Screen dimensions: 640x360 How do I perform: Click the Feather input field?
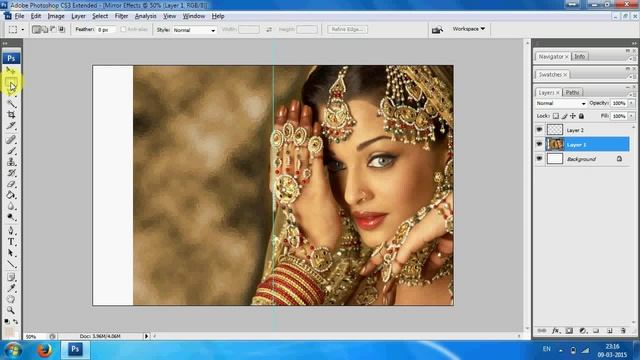point(106,30)
